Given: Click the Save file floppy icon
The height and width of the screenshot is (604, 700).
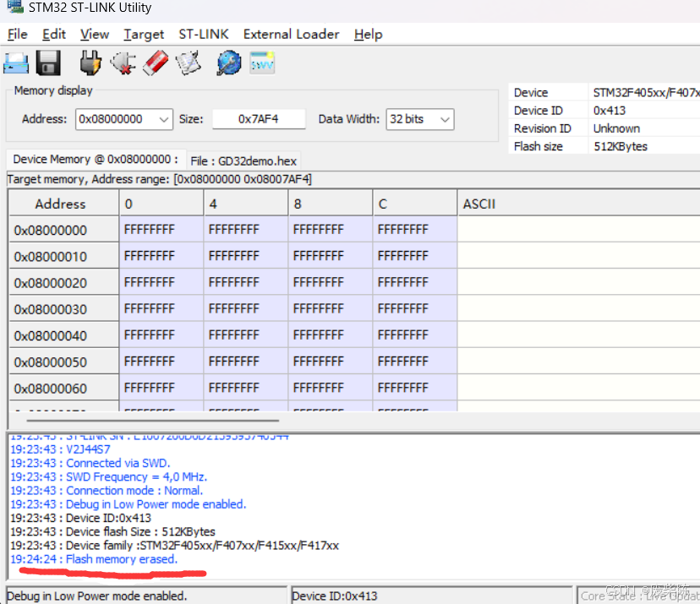Looking at the screenshot, I should click(48, 63).
